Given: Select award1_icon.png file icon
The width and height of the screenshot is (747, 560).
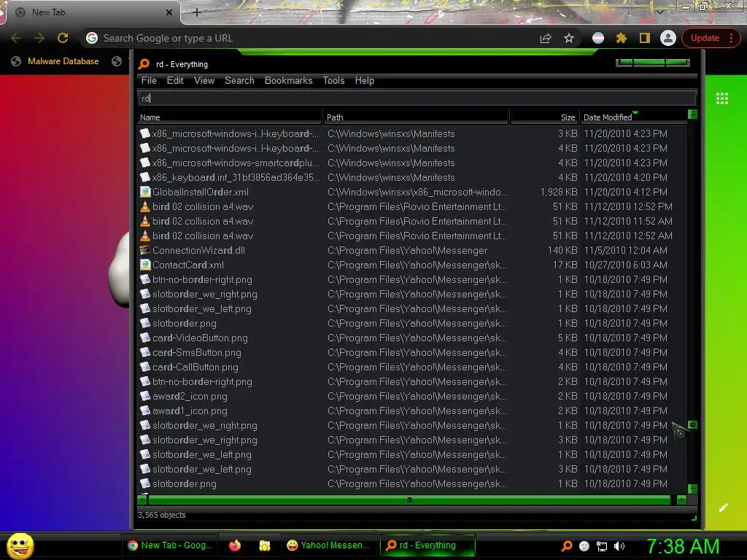Looking at the screenshot, I should click(145, 411).
